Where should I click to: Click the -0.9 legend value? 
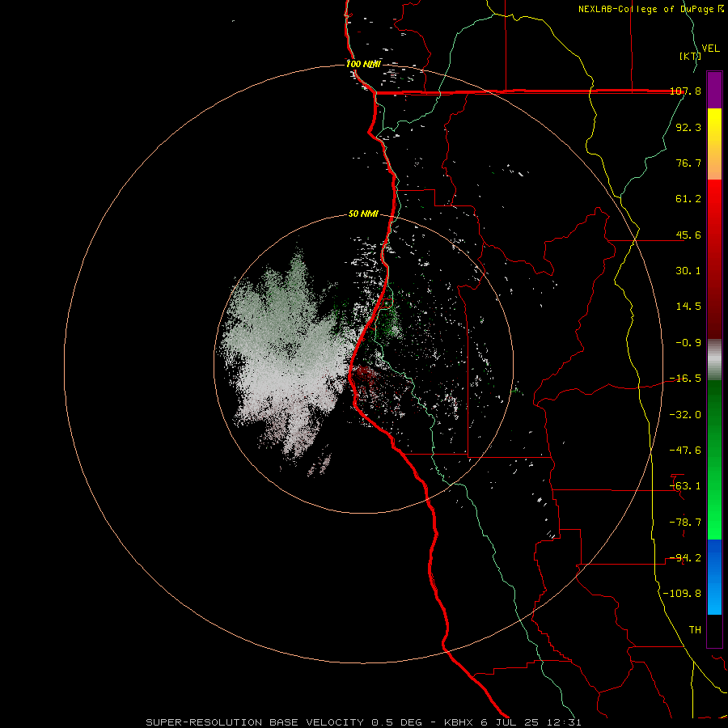coord(688,343)
